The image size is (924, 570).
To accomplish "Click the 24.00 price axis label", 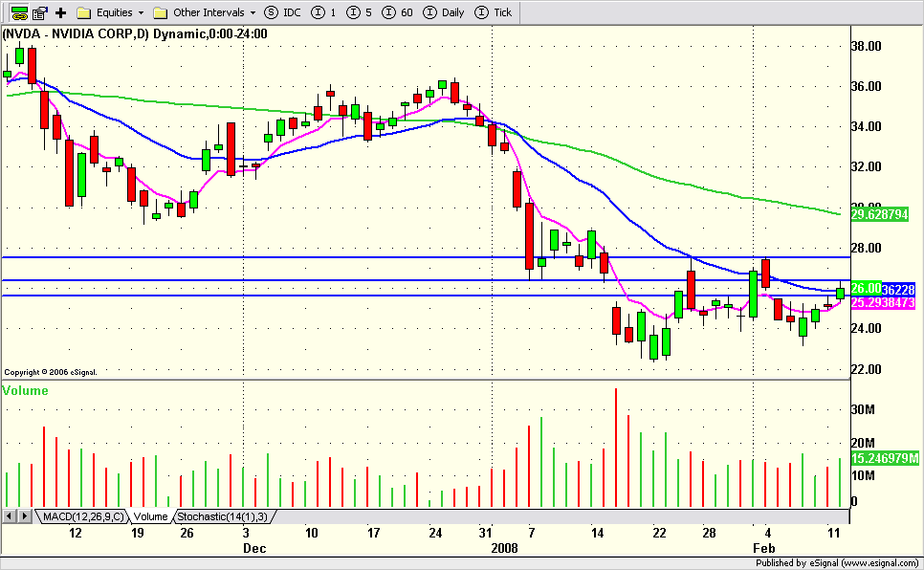I will pos(867,328).
